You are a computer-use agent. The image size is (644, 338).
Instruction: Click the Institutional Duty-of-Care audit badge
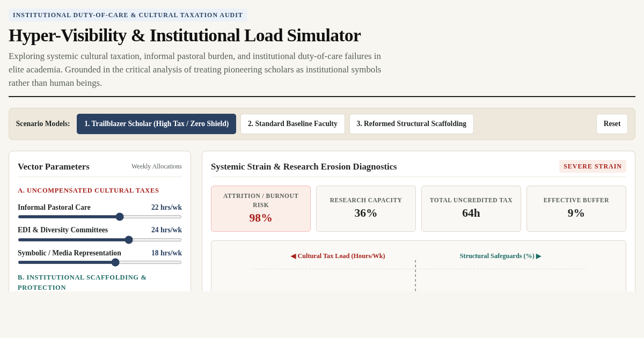[128, 15]
